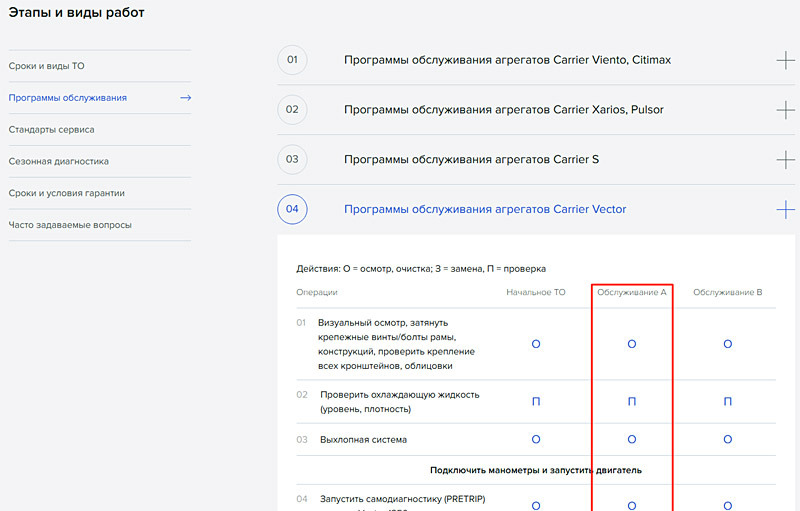Click the 'Выхлопная система' operation row text
The width and height of the screenshot is (800, 511).
[363, 440]
